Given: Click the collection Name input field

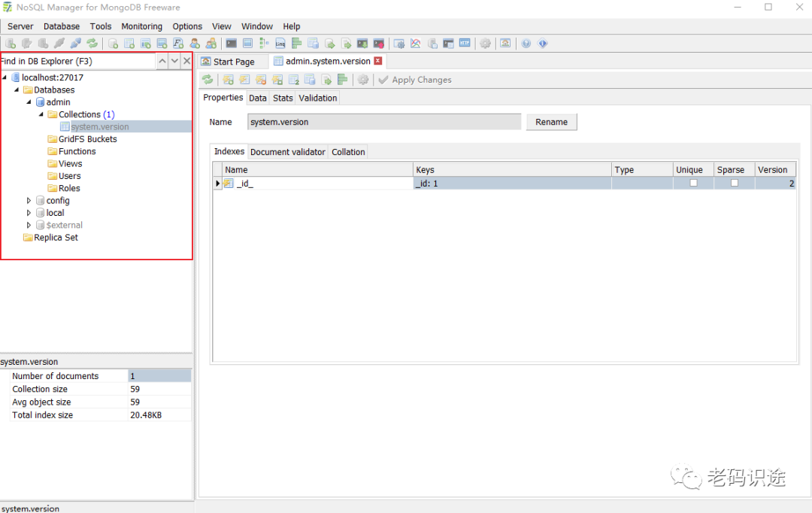Looking at the screenshot, I should [x=384, y=122].
